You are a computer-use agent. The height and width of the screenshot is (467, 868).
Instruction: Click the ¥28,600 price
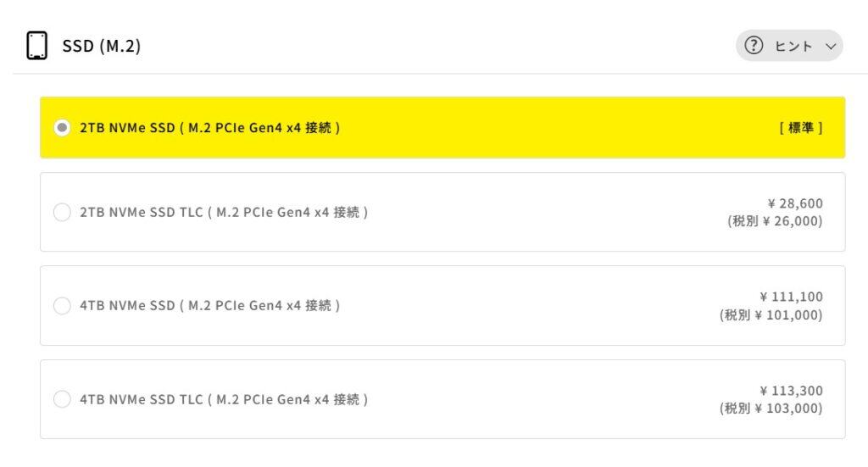794,203
